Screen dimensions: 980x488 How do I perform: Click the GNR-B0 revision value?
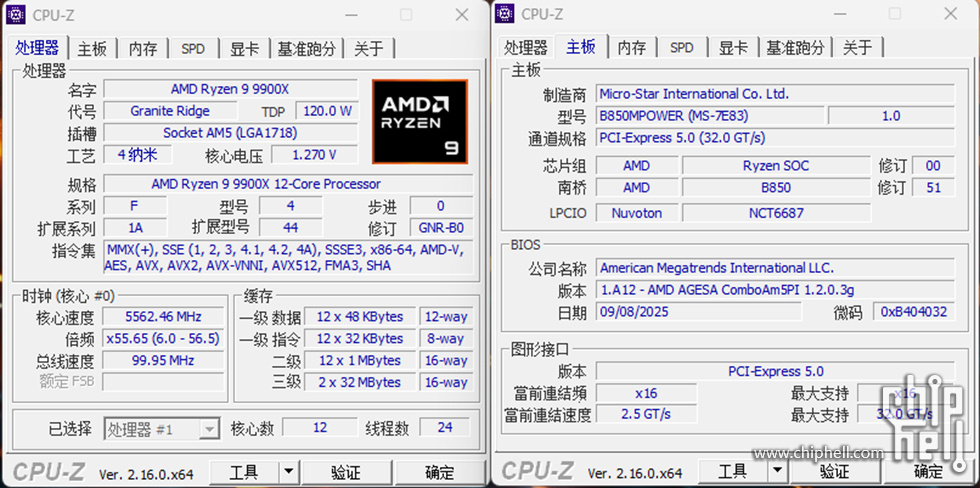441,227
